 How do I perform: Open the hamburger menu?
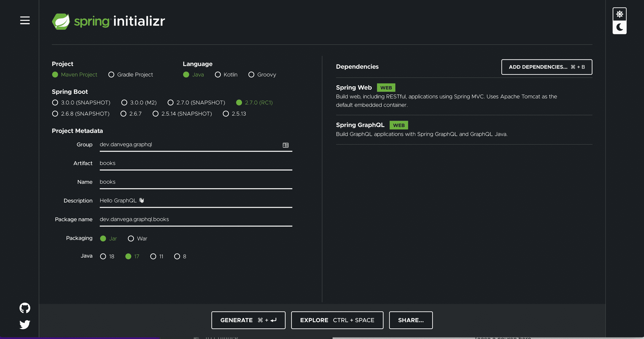point(25,20)
